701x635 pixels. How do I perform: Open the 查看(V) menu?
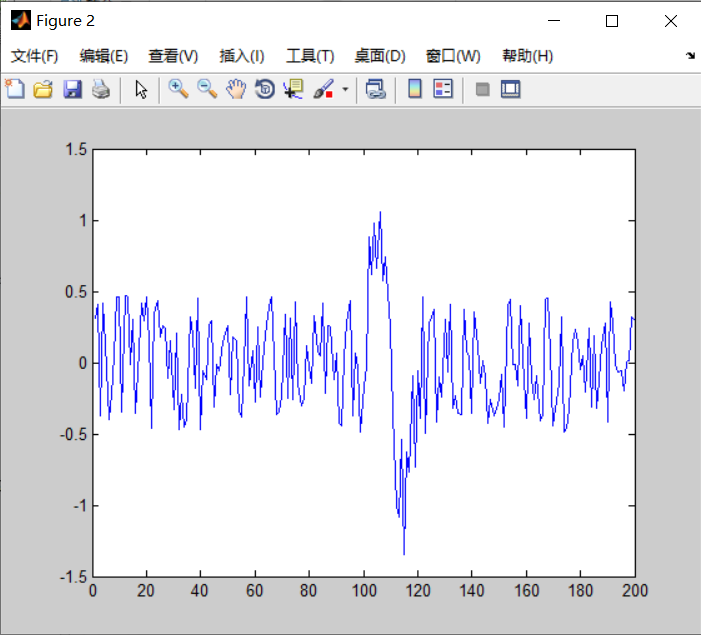173,56
